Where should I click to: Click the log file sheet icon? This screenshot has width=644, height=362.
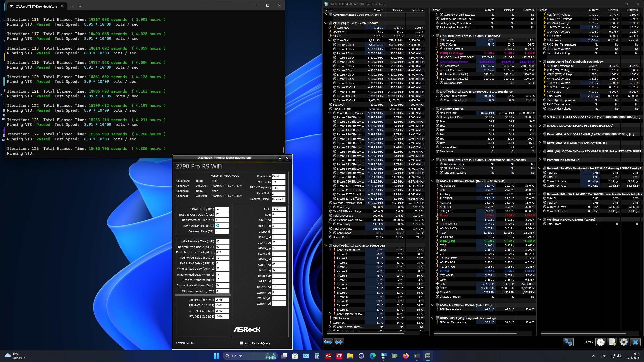tap(612, 342)
